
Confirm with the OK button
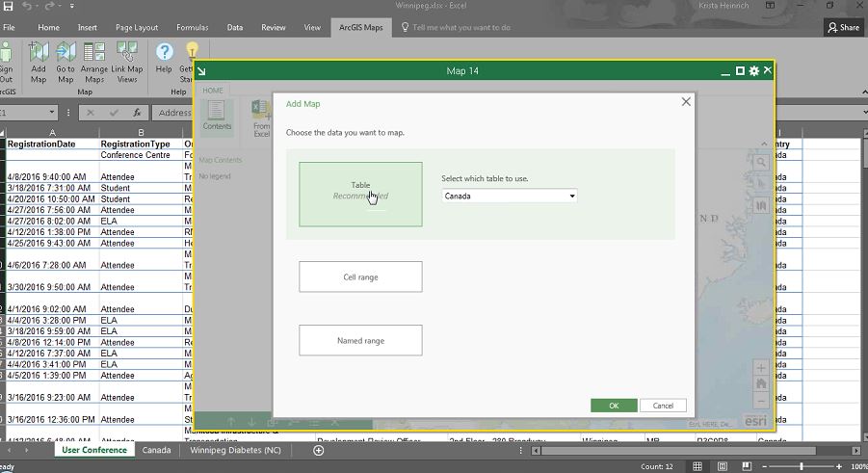coord(614,406)
